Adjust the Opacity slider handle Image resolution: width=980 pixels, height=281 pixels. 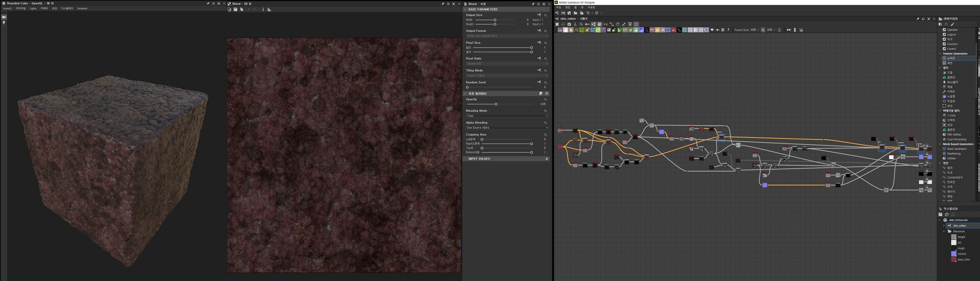click(x=496, y=104)
